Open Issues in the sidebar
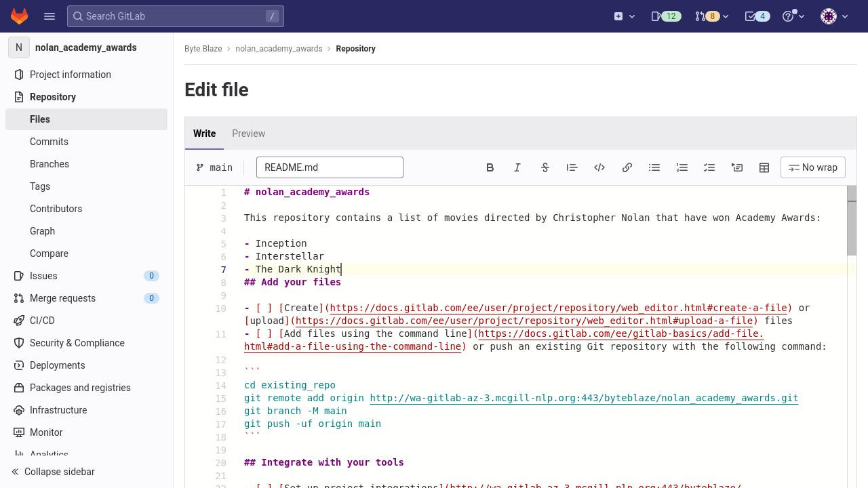This screenshot has height=488, width=868. coord(86,276)
